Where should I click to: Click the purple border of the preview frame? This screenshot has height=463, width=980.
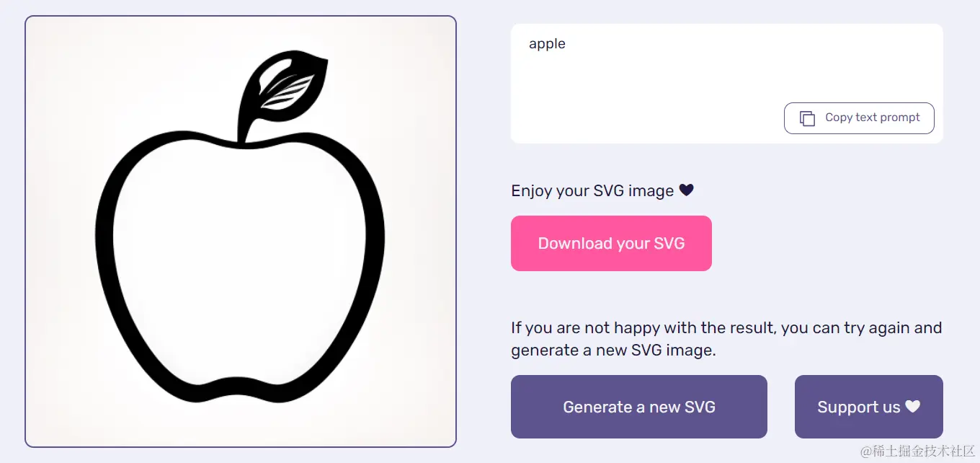pyautogui.click(x=25, y=231)
